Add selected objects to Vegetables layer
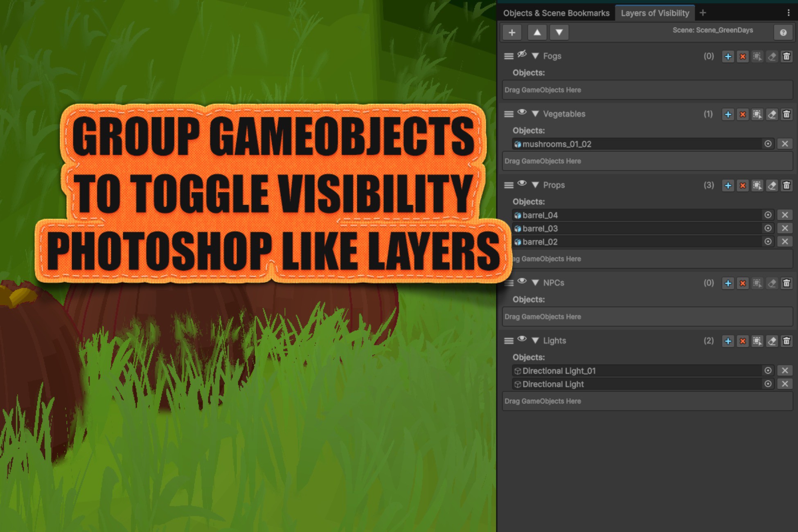Image resolution: width=798 pixels, height=532 pixels. pos(728,114)
